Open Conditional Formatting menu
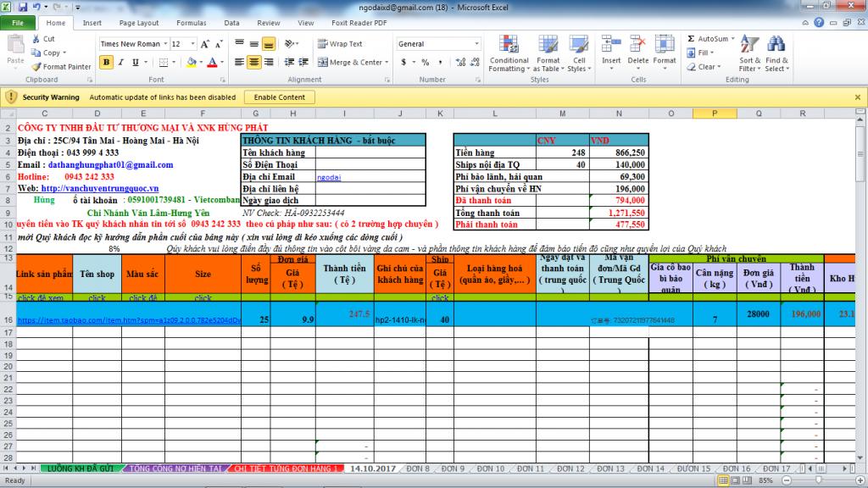The image size is (868, 488). point(509,53)
